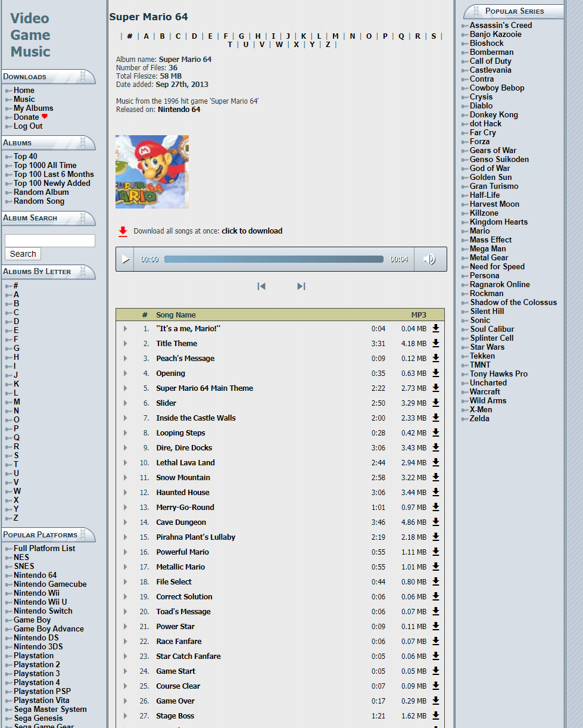This screenshot has width=583, height=728.
Task: Open the Music link in sidebar
Action: coord(24,99)
